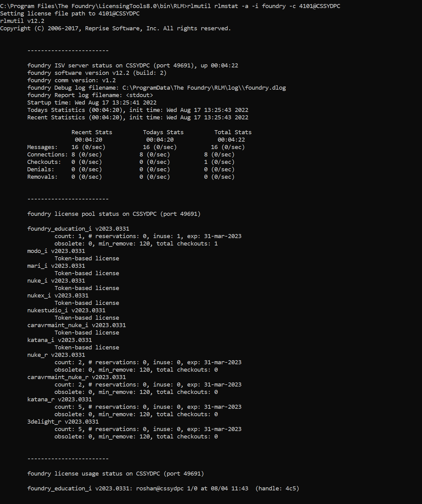Click the katana_r v2023.0331 license entry
This screenshot has width=422, height=504.
point(59,399)
